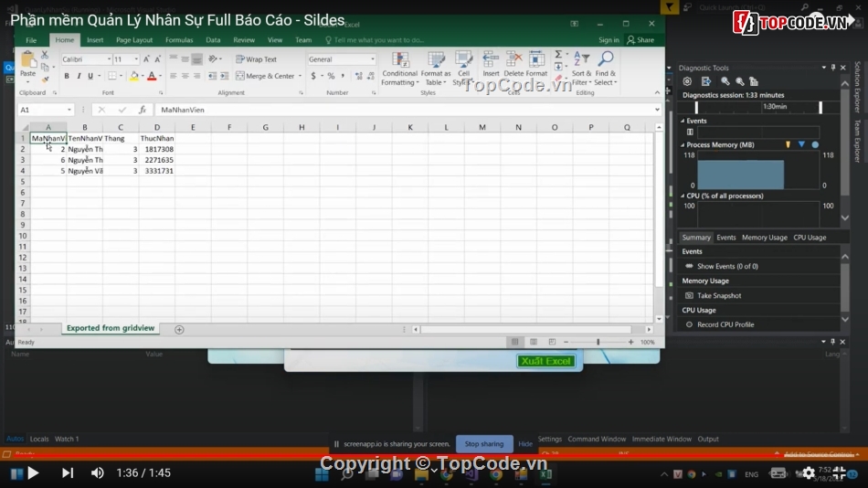Screen dimensions: 868x488
Task: Switch to the Page Layout tab
Action: click(134, 40)
